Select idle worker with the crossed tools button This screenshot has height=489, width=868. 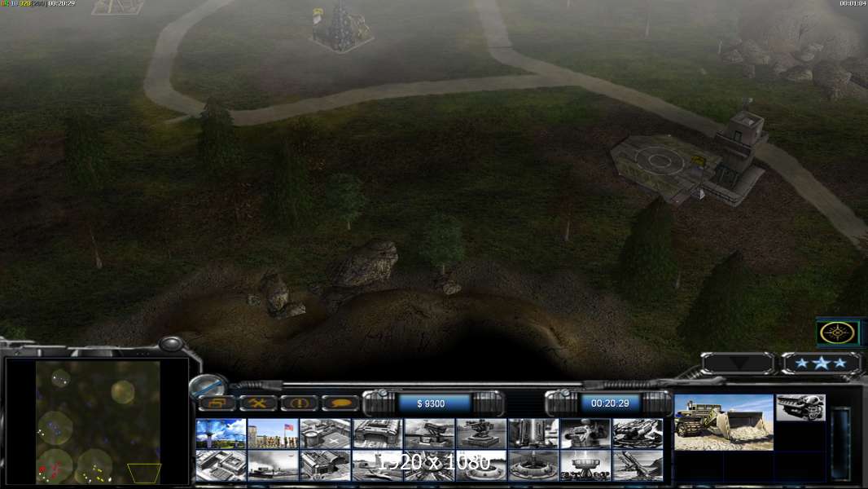pyautogui.click(x=258, y=403)
